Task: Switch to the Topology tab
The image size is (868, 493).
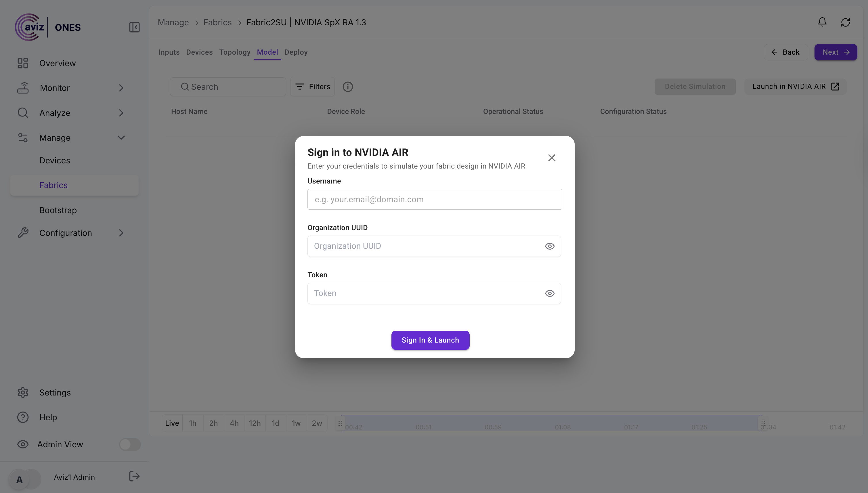Action: pyautogui.click(x=235, y=52)
